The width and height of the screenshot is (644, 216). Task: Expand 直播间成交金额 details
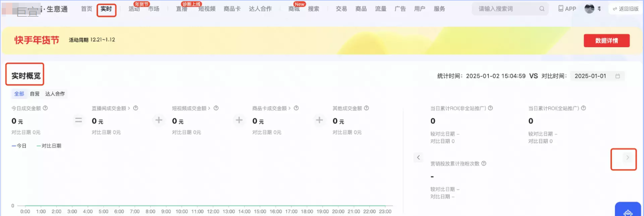point(128,108)
